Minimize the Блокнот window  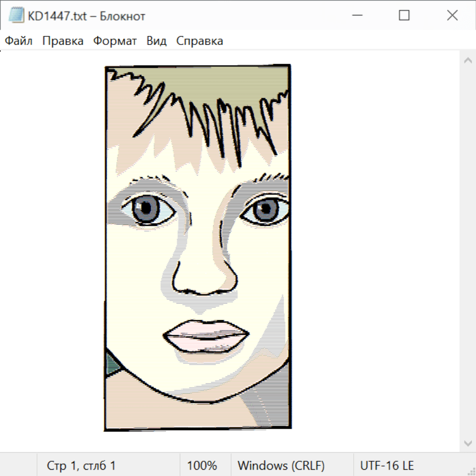click(356, 16)
